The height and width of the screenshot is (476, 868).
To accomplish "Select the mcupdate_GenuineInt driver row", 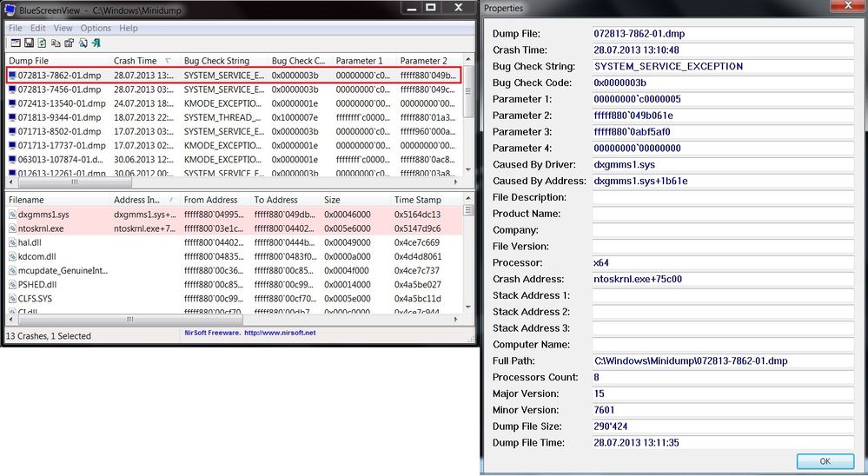I will (234, 271).
